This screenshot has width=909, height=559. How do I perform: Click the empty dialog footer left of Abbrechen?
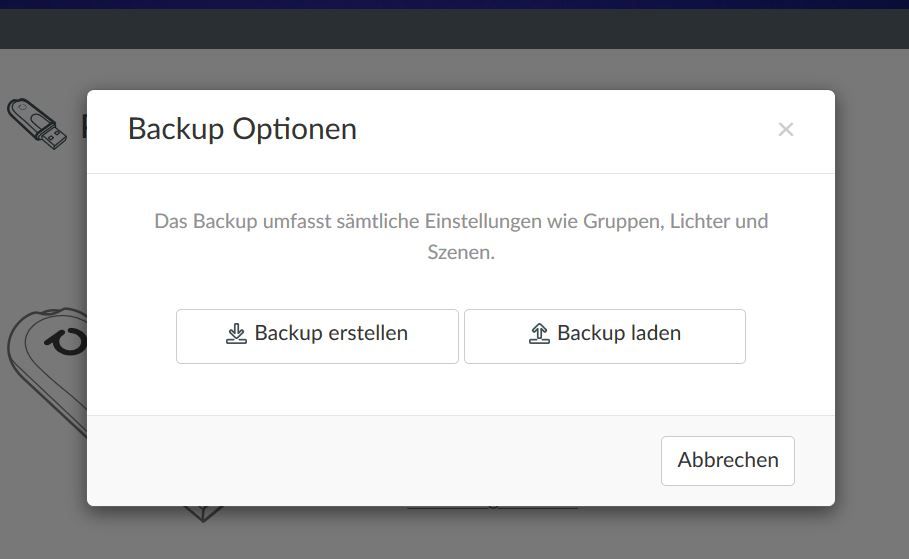click(x=370, y=460)
